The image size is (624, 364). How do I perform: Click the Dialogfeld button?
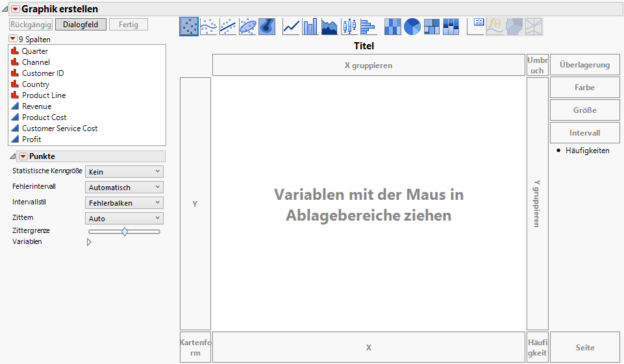tap(80, 25)
